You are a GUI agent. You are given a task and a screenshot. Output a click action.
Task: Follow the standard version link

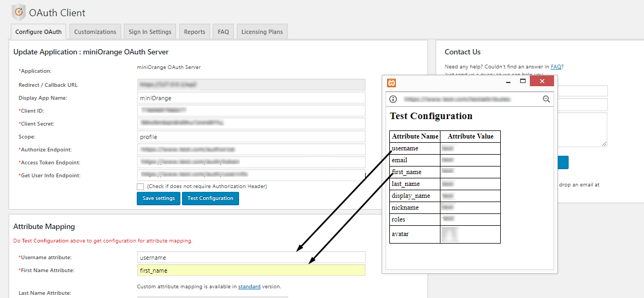point(249,287)
